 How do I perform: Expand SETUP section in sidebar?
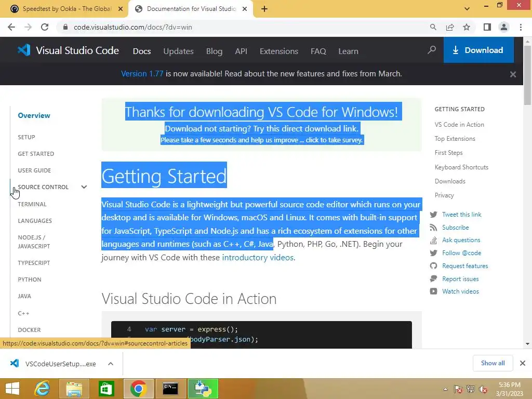tap(26, 137)
